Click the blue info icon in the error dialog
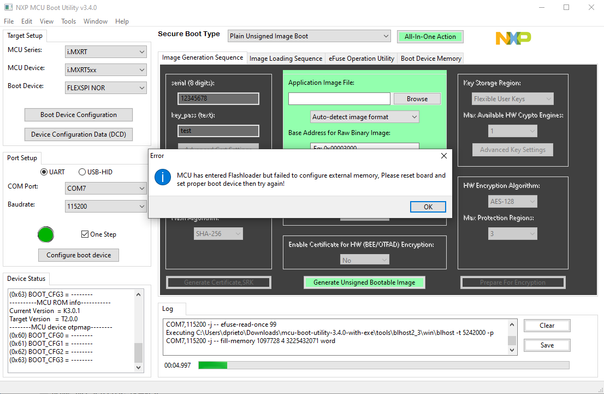 [x=163, y=177]
